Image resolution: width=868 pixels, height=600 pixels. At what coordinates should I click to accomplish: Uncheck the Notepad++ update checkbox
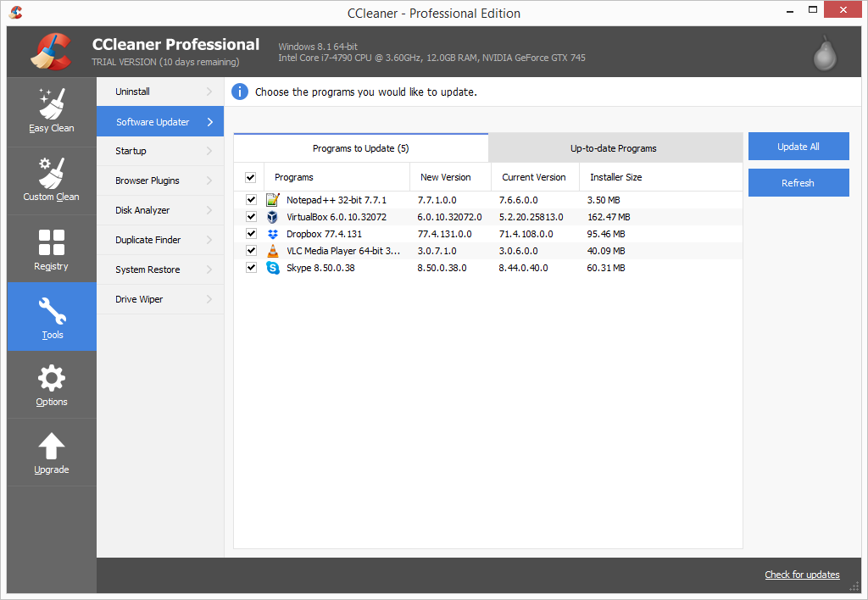251,199
